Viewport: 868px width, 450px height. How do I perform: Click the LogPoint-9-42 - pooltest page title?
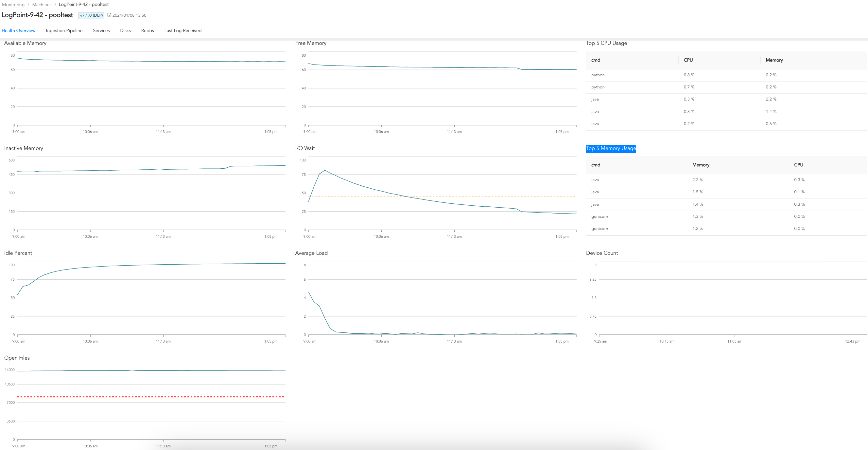click(37, 15)
